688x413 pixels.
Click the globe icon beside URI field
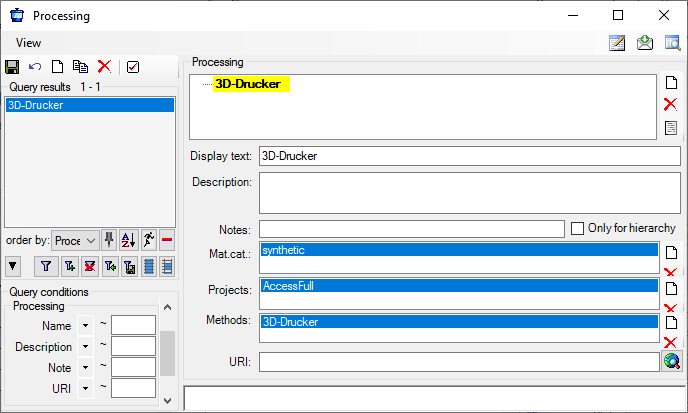pos(671,361)
